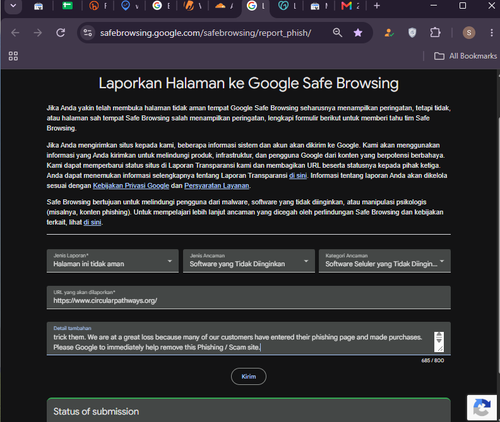Reload the Safe Browsing page
500x422 pixels.
(60, 33)
